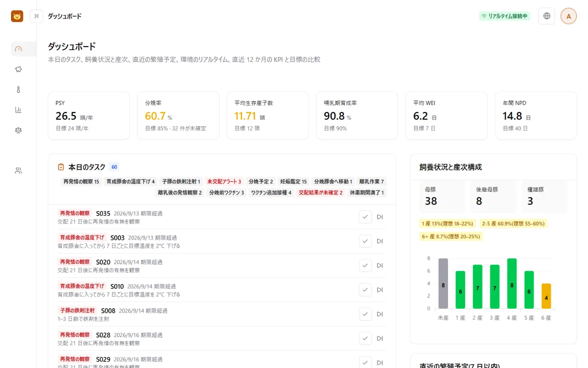Skip the S035 task with the skip icon
The image size is (588, 368).
point(380,217)
